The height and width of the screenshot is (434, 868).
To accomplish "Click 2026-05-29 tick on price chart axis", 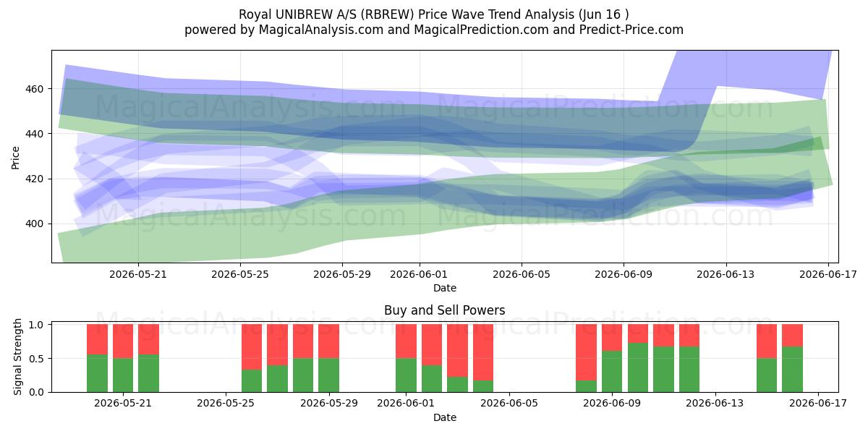I will (x=342, y=274).
